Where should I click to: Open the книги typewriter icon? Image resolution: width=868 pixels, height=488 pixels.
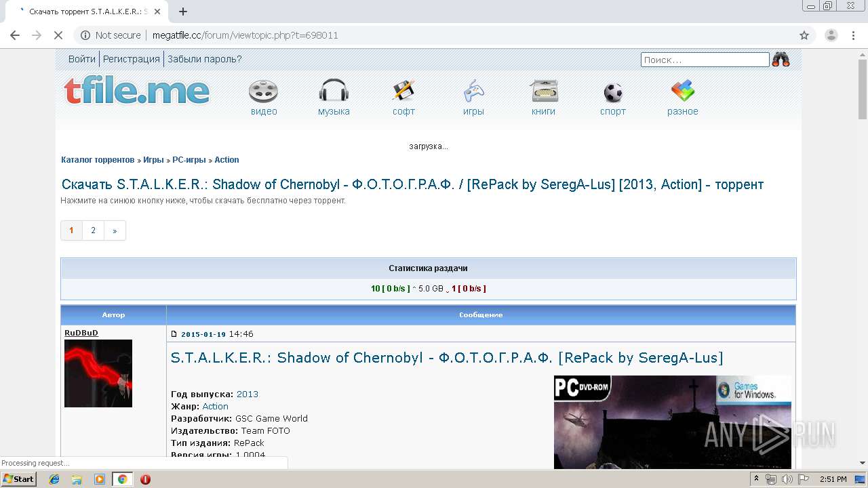click(544, 91)
